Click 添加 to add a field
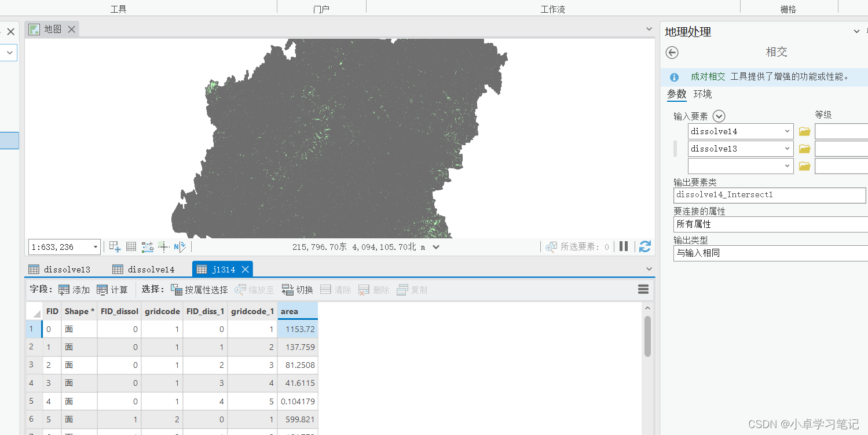This screenshot has height=435, width=868. tap(74, 290)
